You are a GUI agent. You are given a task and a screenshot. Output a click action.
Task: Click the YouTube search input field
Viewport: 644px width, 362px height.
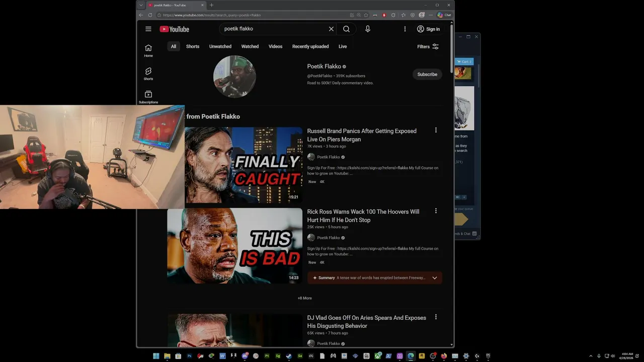pyautogui.click(x=274, y=29)
